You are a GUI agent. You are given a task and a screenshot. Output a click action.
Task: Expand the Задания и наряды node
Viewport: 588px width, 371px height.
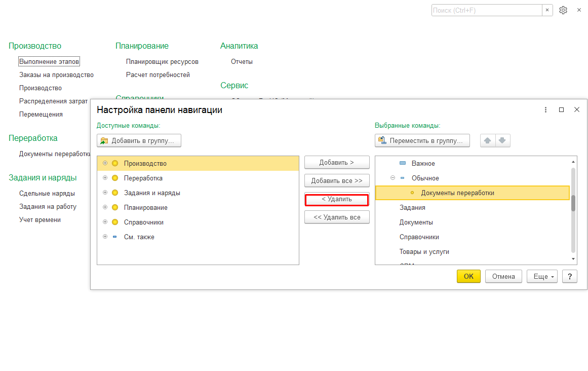[105, 193]
